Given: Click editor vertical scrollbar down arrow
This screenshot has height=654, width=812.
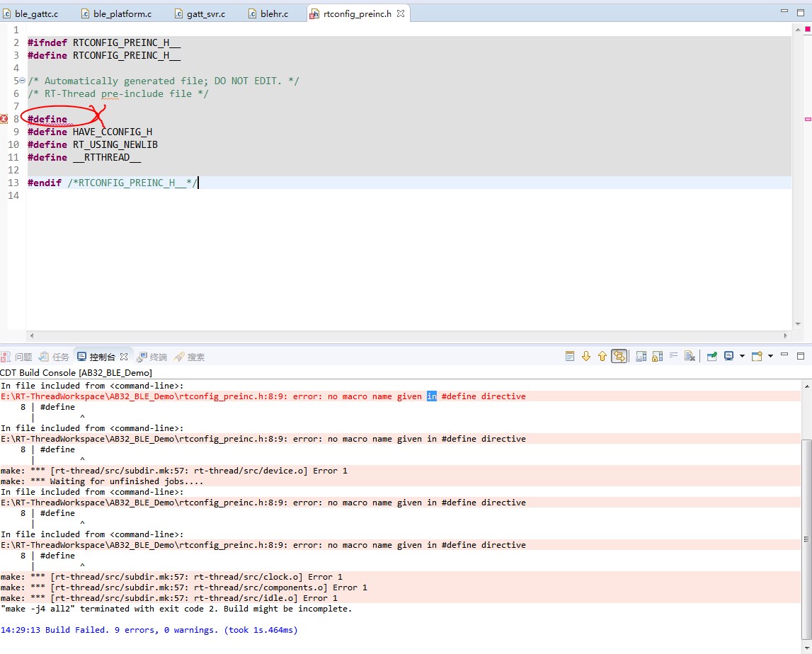Looking at the screenshot, I should point(798,324).
